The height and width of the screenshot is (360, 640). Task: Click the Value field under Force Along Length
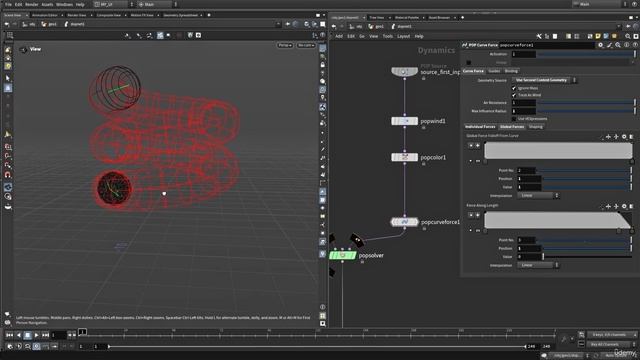[529, 257]
